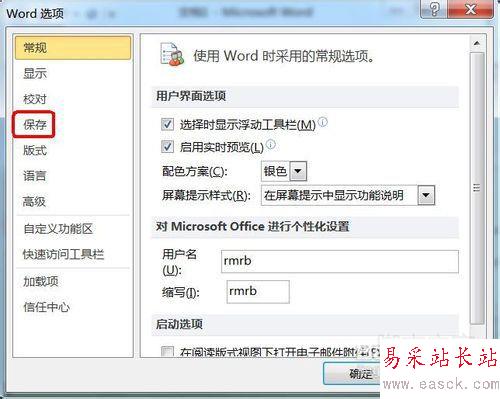Open the 显示 options category
This screenshot has height=399, width=500.
click(x=35, y=73)
